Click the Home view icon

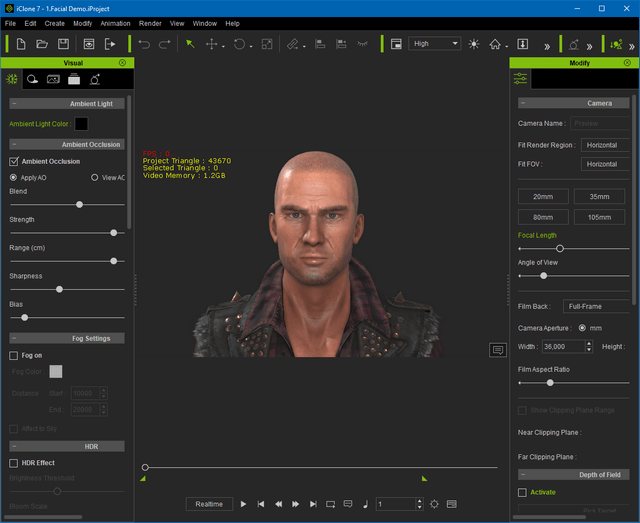[495, 44]
